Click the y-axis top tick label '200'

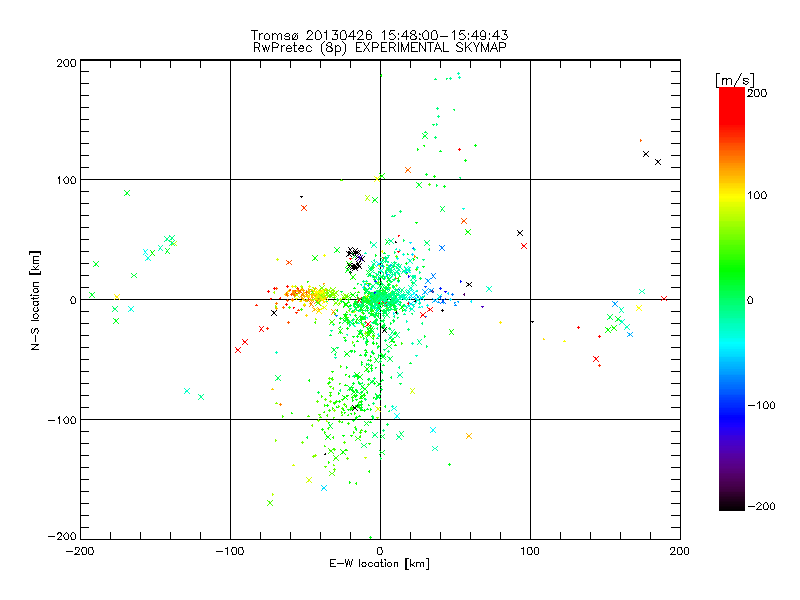coord(66,63)
